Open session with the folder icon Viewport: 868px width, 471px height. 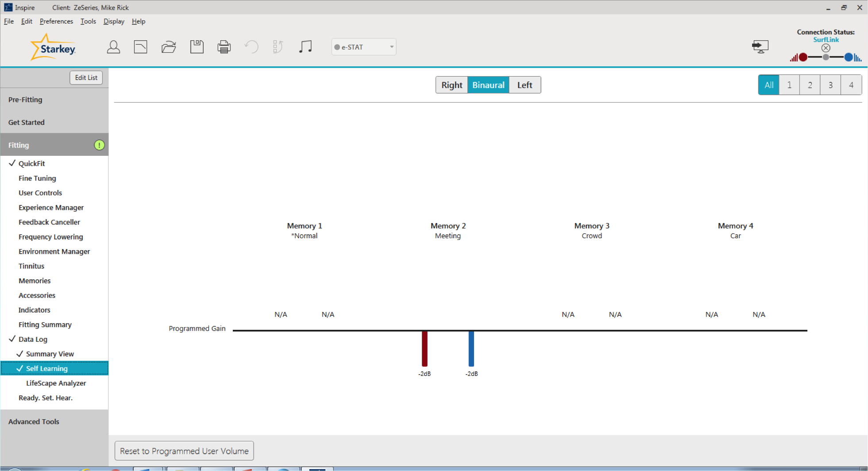(x=169, y=47)
